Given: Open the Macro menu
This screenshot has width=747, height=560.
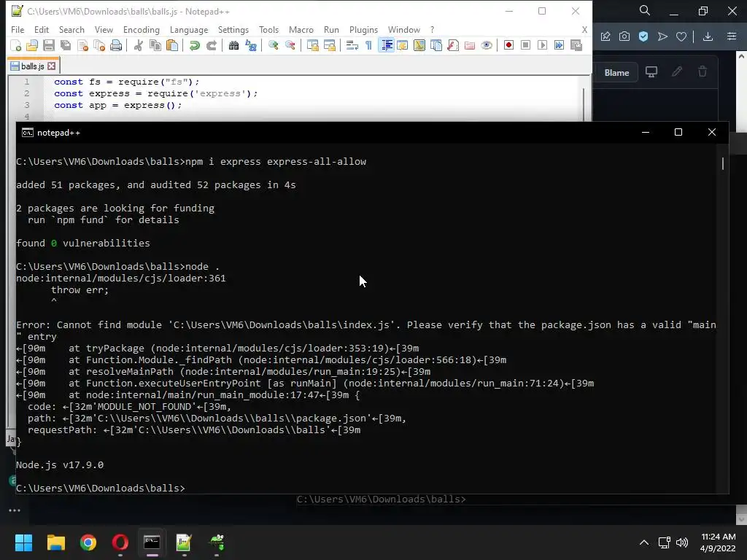Looking at the screenshot, I should [301, 29].
